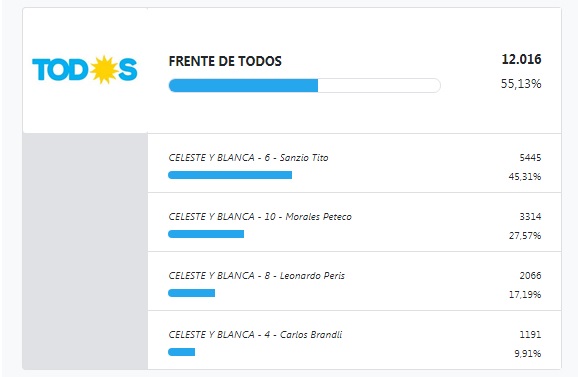Open the Leonardo Peris list entry
Screen dimensions: 578x377
pyautogui.click(x=355, y=281)
